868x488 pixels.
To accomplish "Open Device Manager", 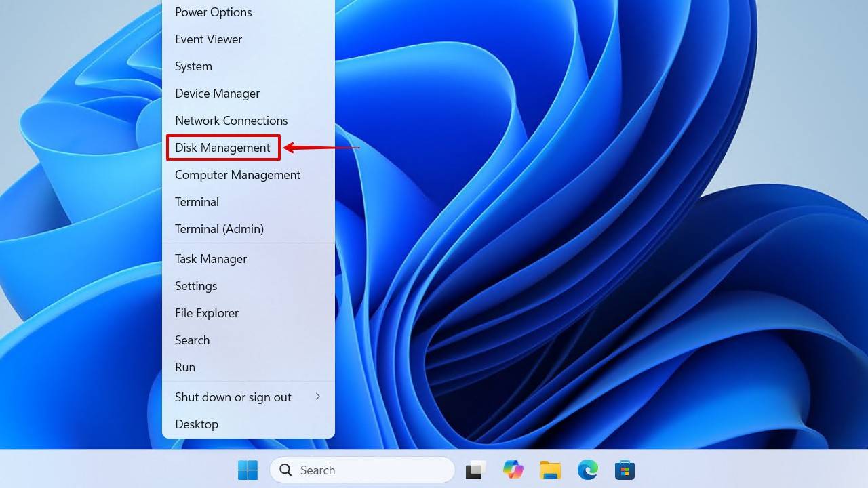I will click(x=217, y=94).
